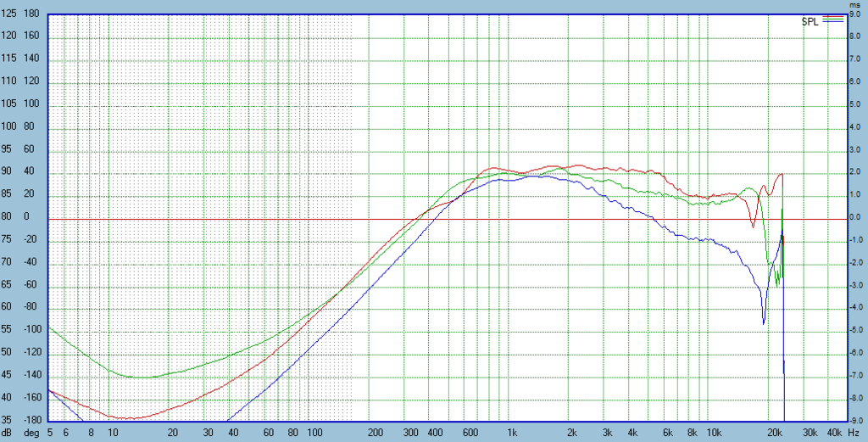The image size is (868, 442).
Task: Click the -120 degree axis label
Action: click(31, 352)
